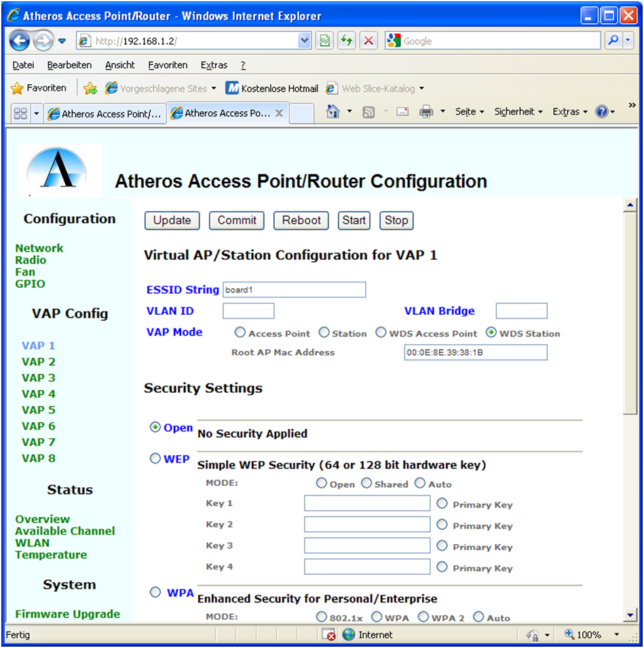This screenshot has height=648, width=644.
Task: Select Access Point VAP mode radio
Action: [x=240, y=332]
